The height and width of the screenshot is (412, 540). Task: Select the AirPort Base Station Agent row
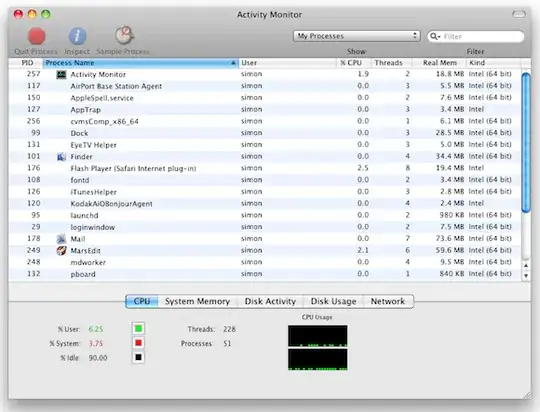(264, 86)
